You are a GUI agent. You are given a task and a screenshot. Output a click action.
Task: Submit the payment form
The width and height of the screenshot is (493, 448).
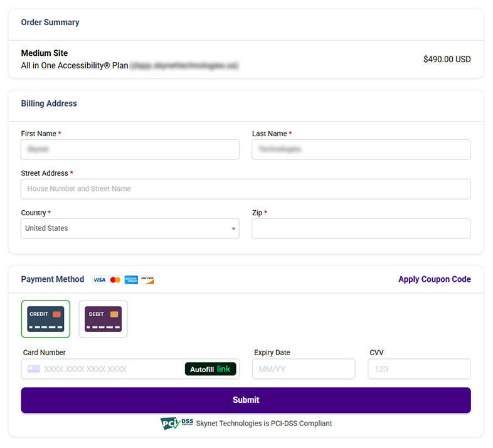246,400
